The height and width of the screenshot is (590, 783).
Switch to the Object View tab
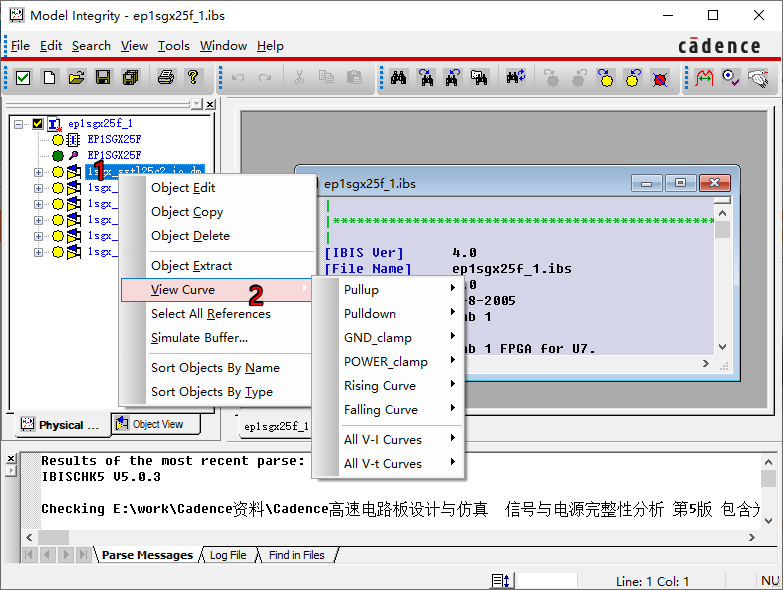click(156, 424)
